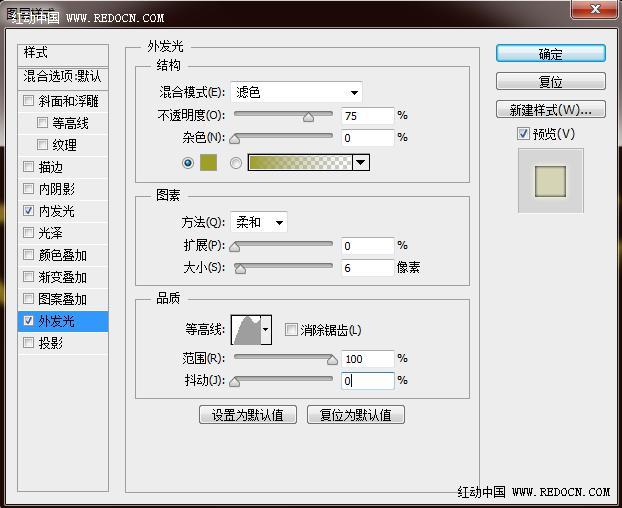
Task: Click the olive-to-transparent gradient bar
Action: click(x=300, y=163)
